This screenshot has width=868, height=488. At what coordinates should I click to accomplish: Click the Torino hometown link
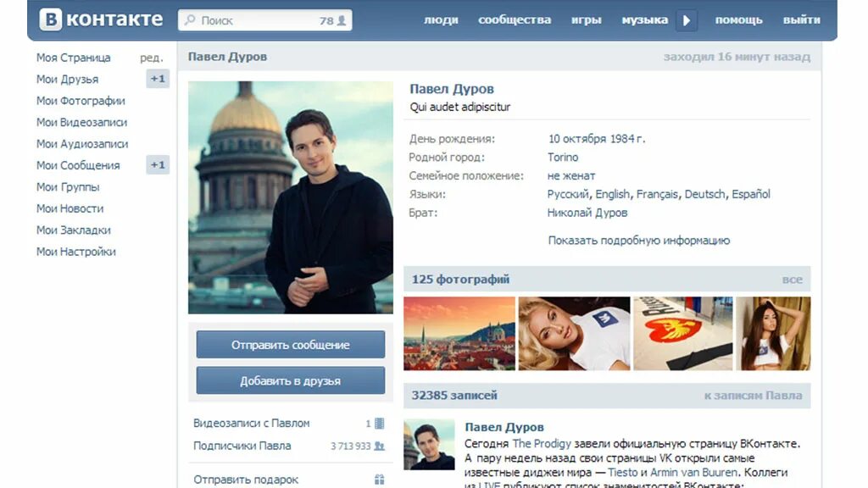[563, 157]
